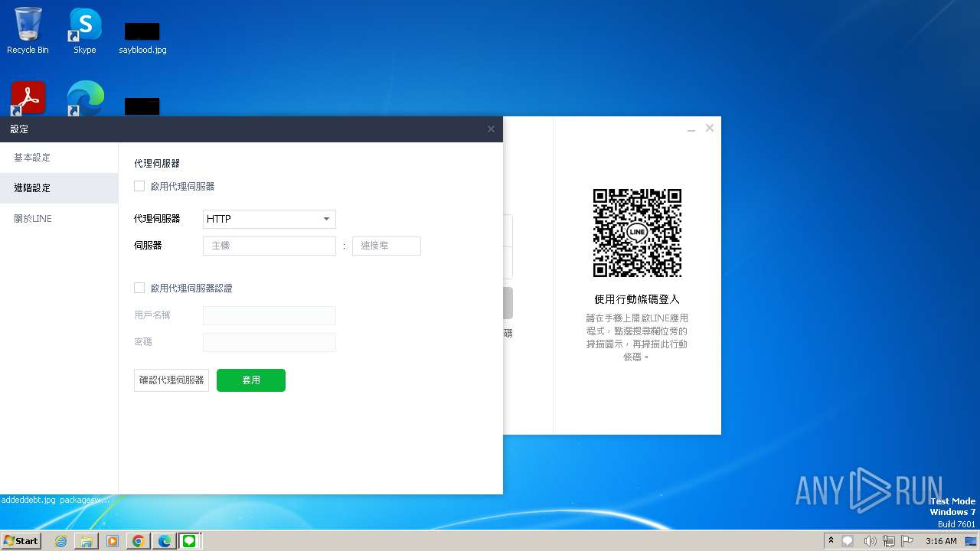The height and width of the screenshot is (551, 980).
Task: Click the 3:16 AM taskbar clock
Action: click(x=941, y=541)
